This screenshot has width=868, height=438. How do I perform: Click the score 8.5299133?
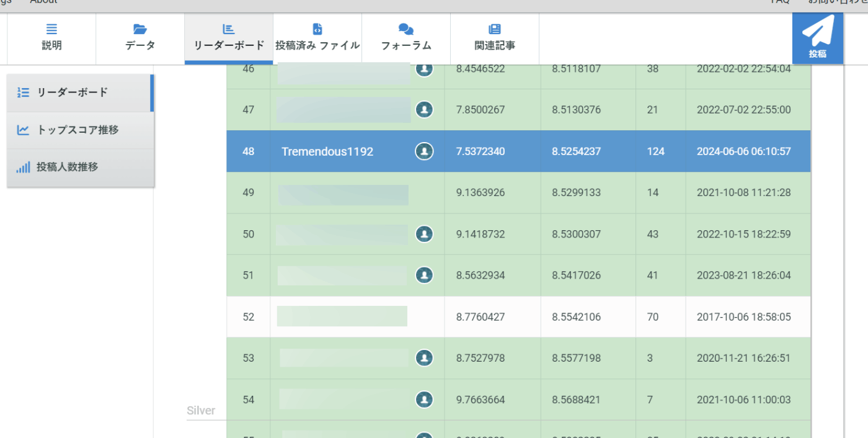point(577,193)
